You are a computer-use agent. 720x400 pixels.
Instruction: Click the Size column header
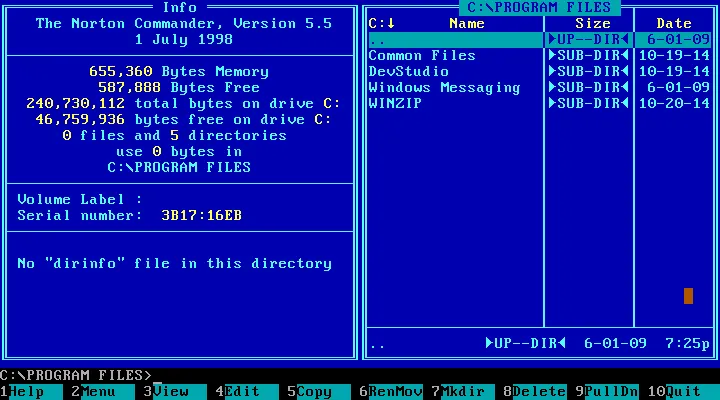coord(593,23)
